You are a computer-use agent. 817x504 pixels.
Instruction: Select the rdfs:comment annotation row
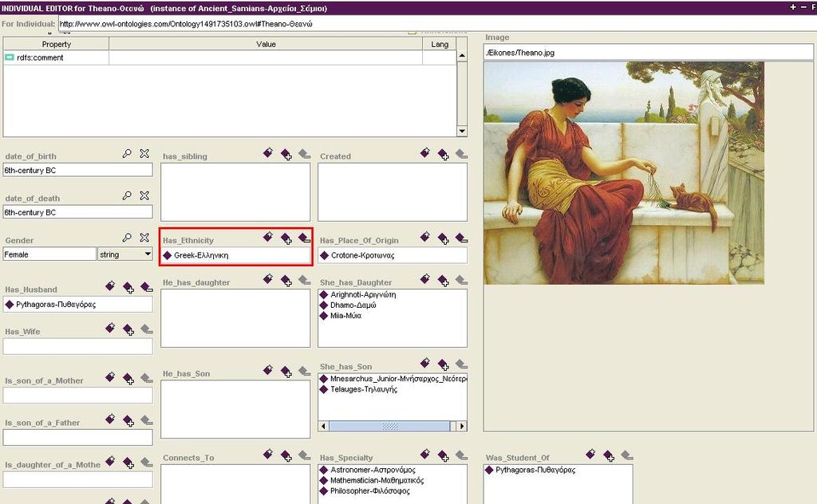click(x=230, y=57)
